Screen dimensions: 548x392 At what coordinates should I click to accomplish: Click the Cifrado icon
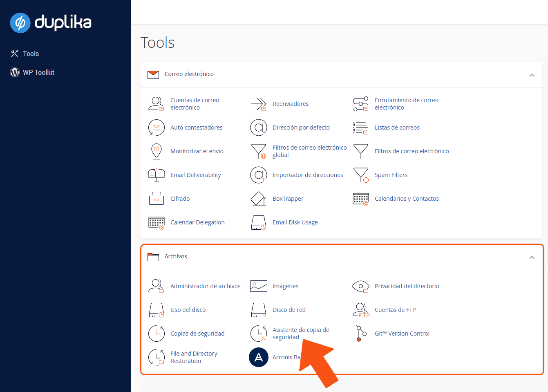[156, 199]
